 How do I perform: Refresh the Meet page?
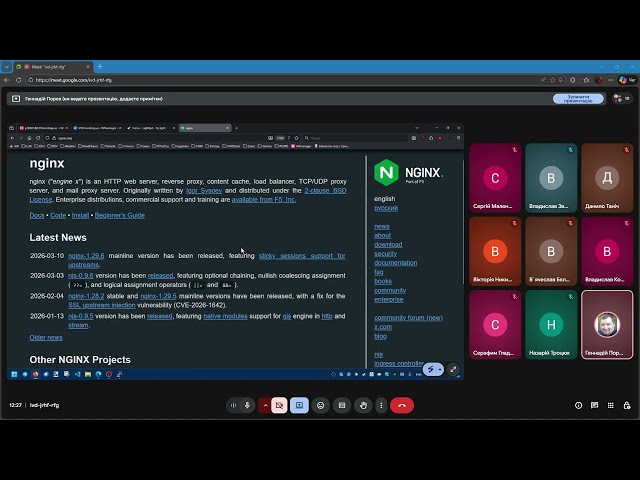[19, 80]
